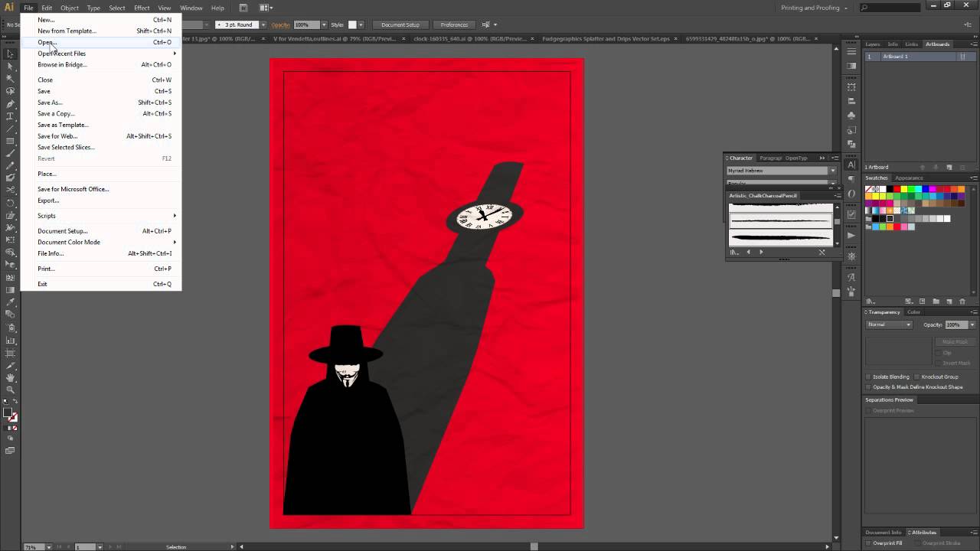Open the Gradient panel dock icon

click(x=851, y=66)
